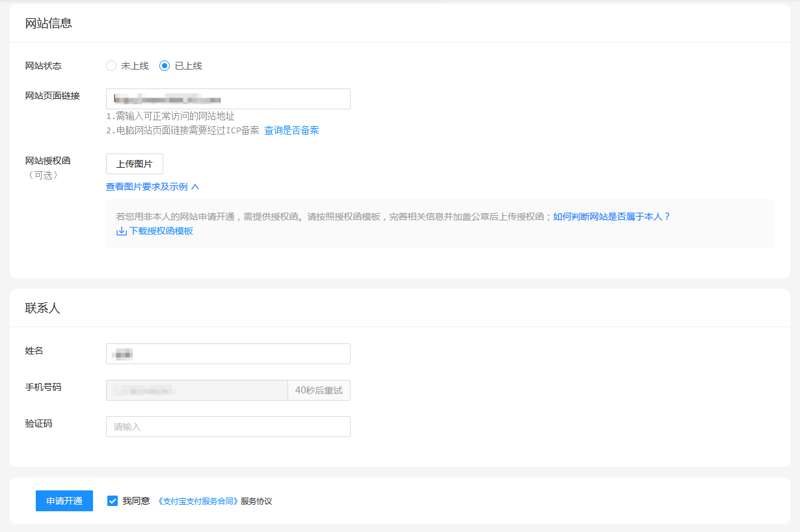The image size is (800, 532).
Task: Click the 联系人 section heading
Action: point(42,308)
